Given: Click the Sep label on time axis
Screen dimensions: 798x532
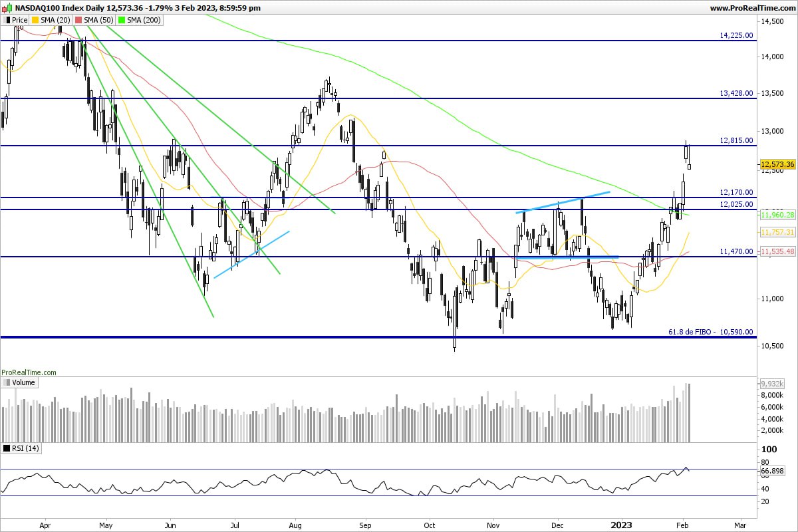Looking at the screenshot, I should tap(364, 524).
